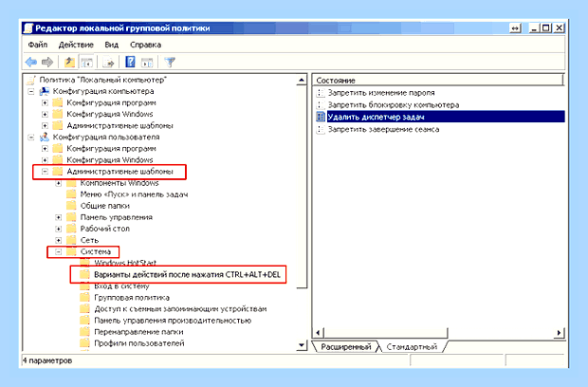Click Удалить диспетчер задач policy icon
The height and width of the screenshot is (387, 588).
click(x=321, y=117)
